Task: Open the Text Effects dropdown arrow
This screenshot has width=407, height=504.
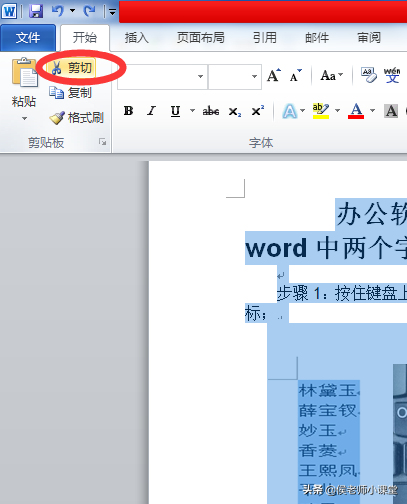Action: 302,110
